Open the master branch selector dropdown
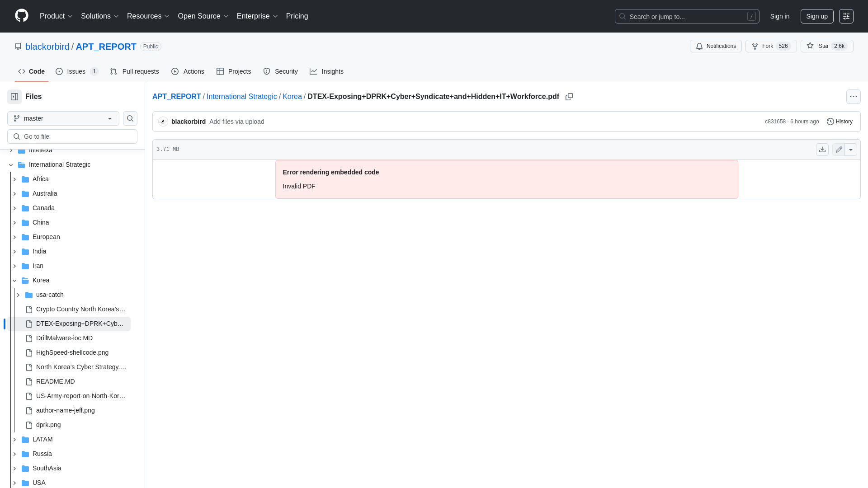Image resolution: width=868 pixels, height=488 pixels. 63,118
